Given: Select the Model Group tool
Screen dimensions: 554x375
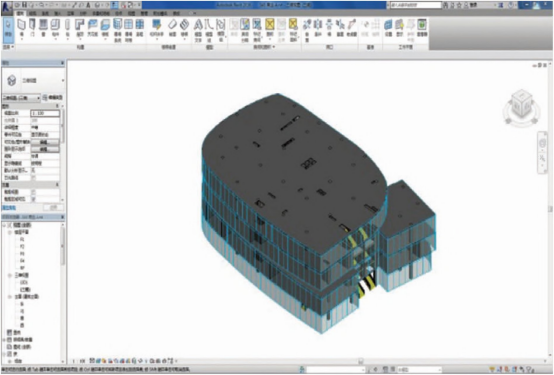Looking at the screenshot, I should pyautogui.click(x=221, y=30).
